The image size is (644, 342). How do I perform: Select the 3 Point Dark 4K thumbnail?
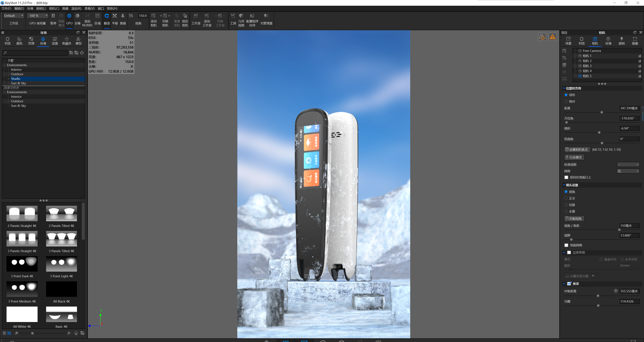pos(22,264)
